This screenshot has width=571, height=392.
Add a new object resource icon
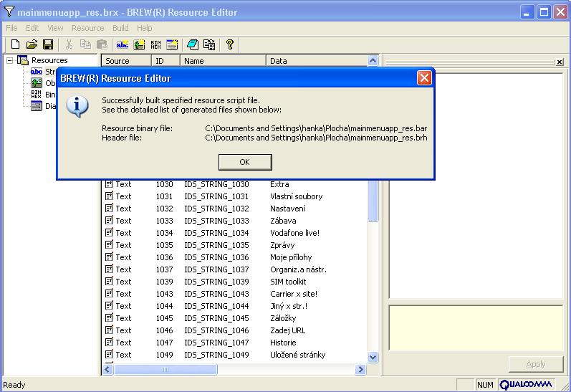point(139,44)
